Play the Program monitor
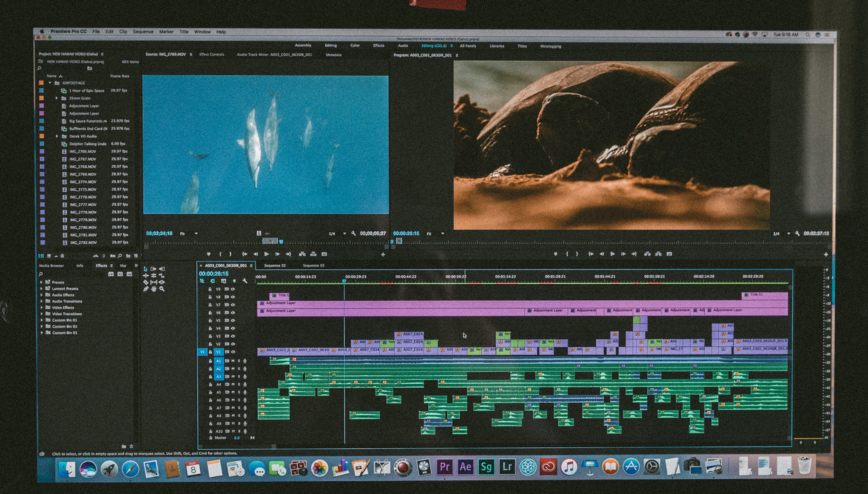Image resolution: width=868 pixels, height=494 pixels. [612, 254]
